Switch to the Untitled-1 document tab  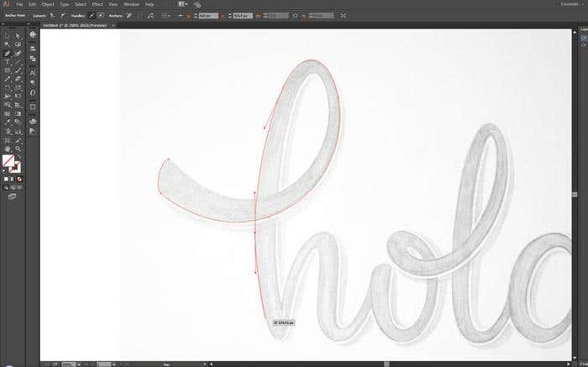point(75,25)
